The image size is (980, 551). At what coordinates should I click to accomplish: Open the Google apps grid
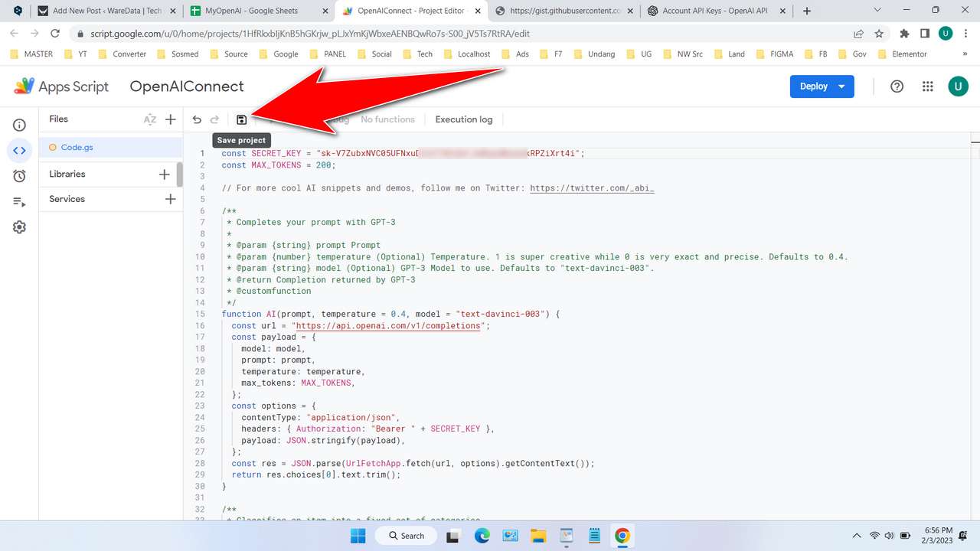click(x=927, y=86)
